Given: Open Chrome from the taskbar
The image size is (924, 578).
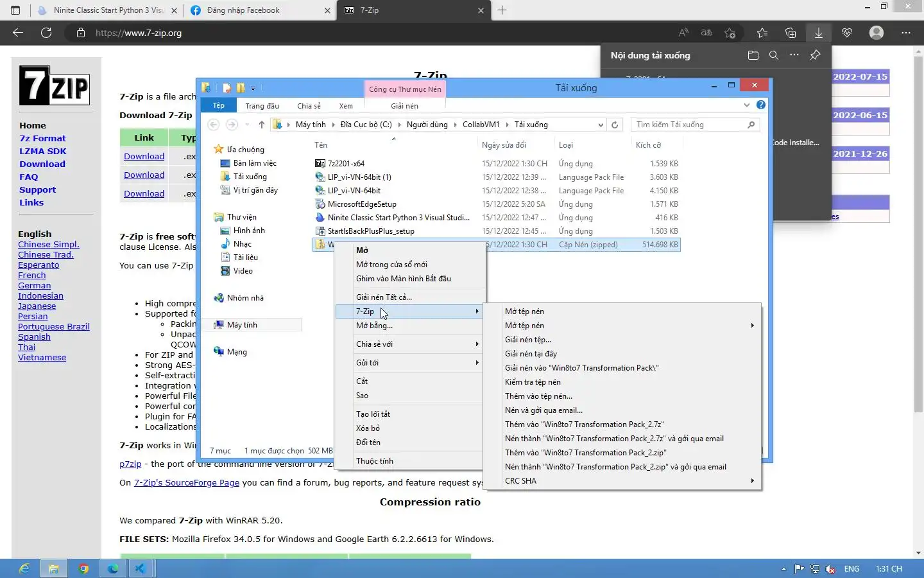Looking at the screenshot, I should pos(83,568).
